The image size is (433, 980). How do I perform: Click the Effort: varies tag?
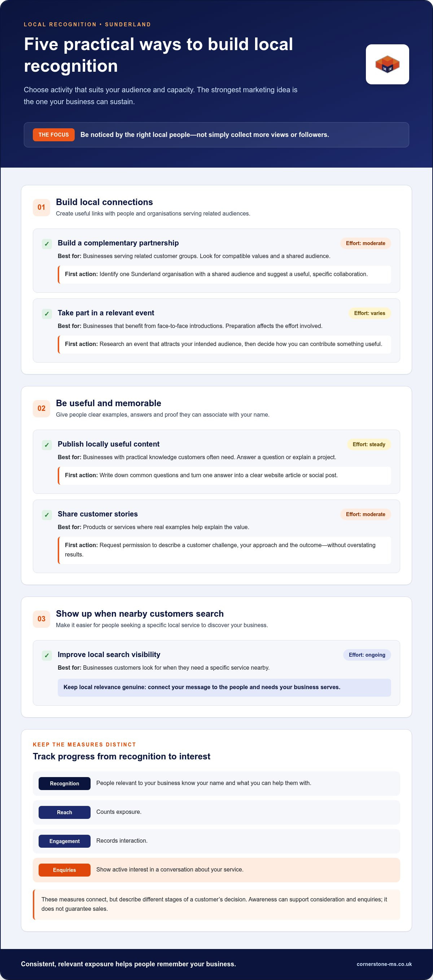point(369,313)
